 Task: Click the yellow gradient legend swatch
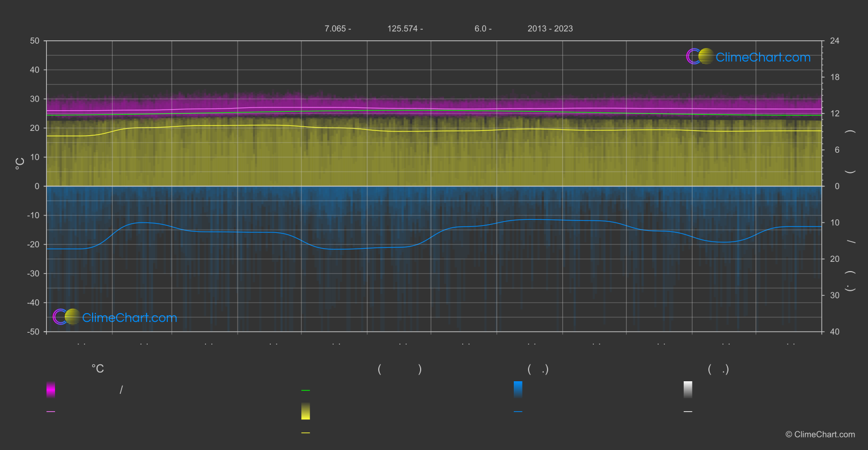click(x=306, y=411)
